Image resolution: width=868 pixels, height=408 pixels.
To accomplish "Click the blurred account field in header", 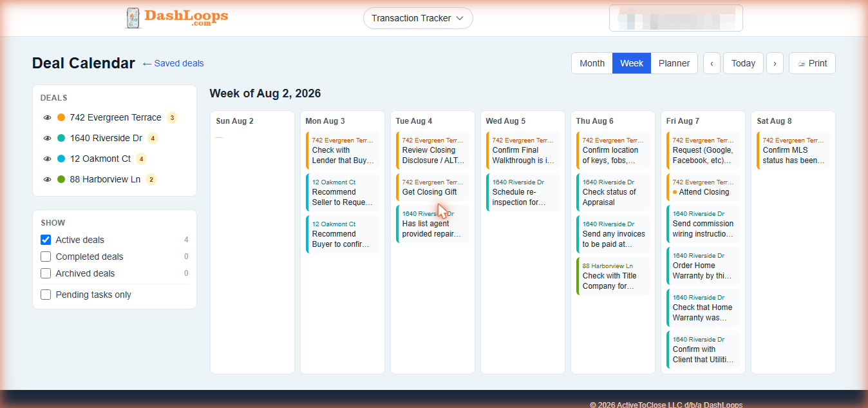I will click(675, 18).
